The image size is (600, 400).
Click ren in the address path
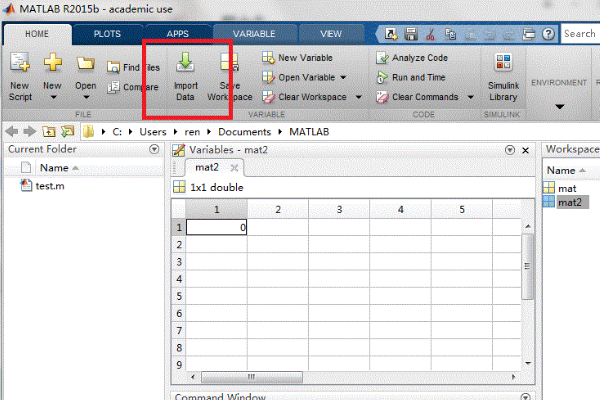click(x=192, y=132)
